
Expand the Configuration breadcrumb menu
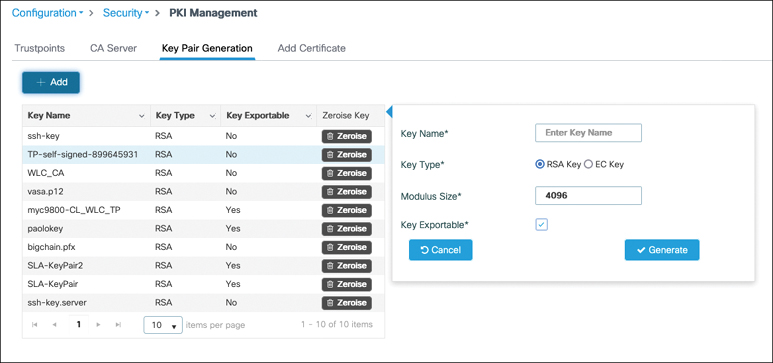point(47,13)
